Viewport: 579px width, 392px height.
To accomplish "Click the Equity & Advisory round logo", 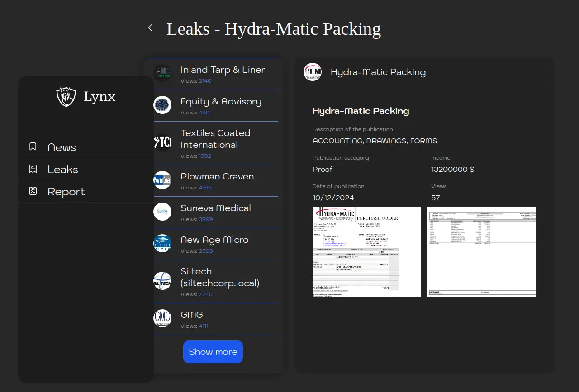I will (162, 105).
